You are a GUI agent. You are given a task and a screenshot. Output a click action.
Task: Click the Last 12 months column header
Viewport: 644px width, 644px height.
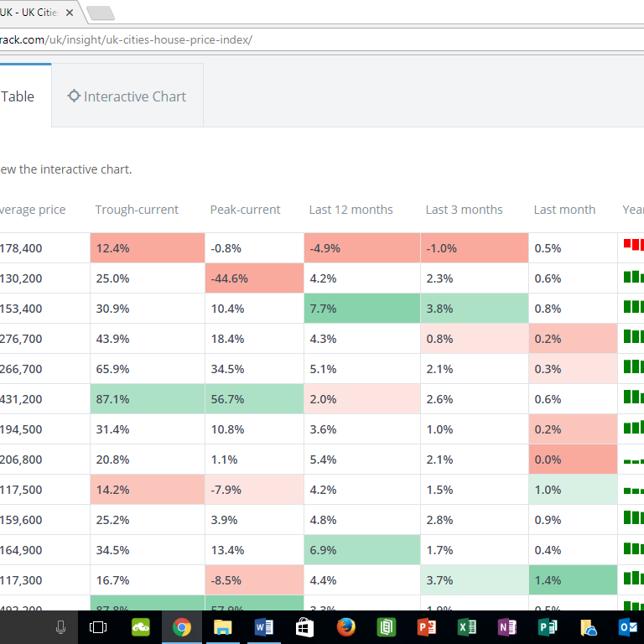coord(351,210)
